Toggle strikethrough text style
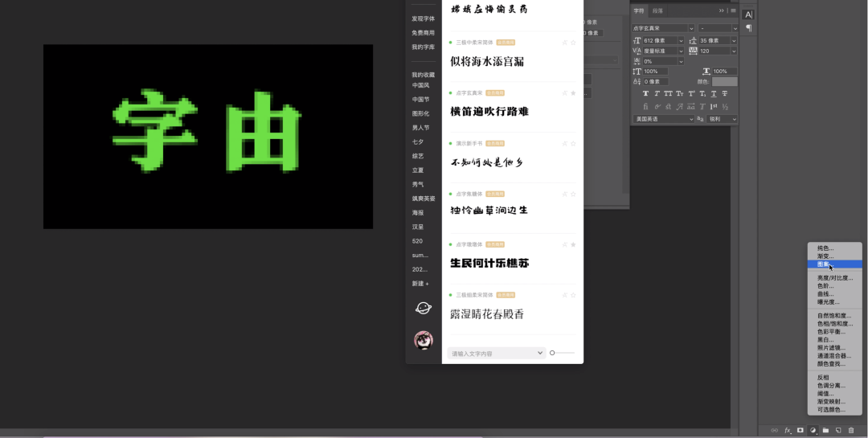 [x=725, y=94]
